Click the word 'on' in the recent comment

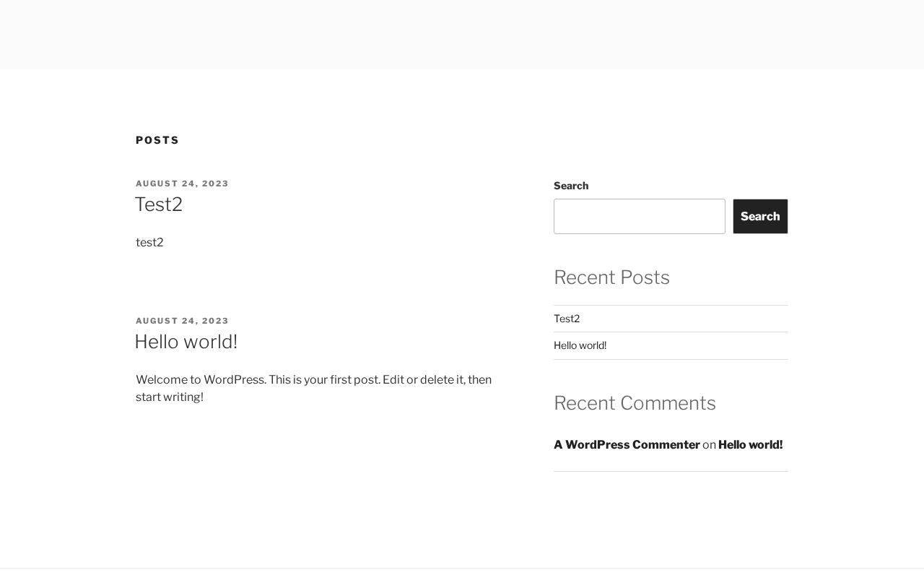click(709, 445)
